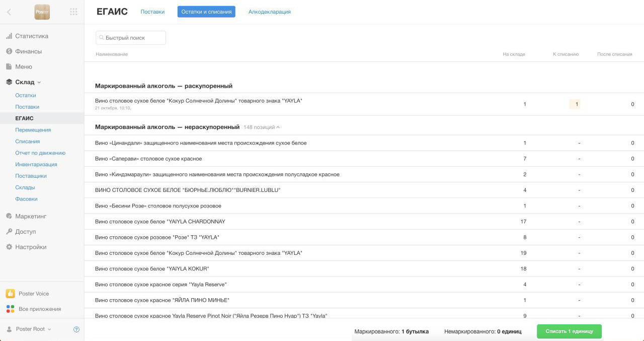Open Статистика in the sidebar
This screenshot has width=644, height=341.
(32, 36)
